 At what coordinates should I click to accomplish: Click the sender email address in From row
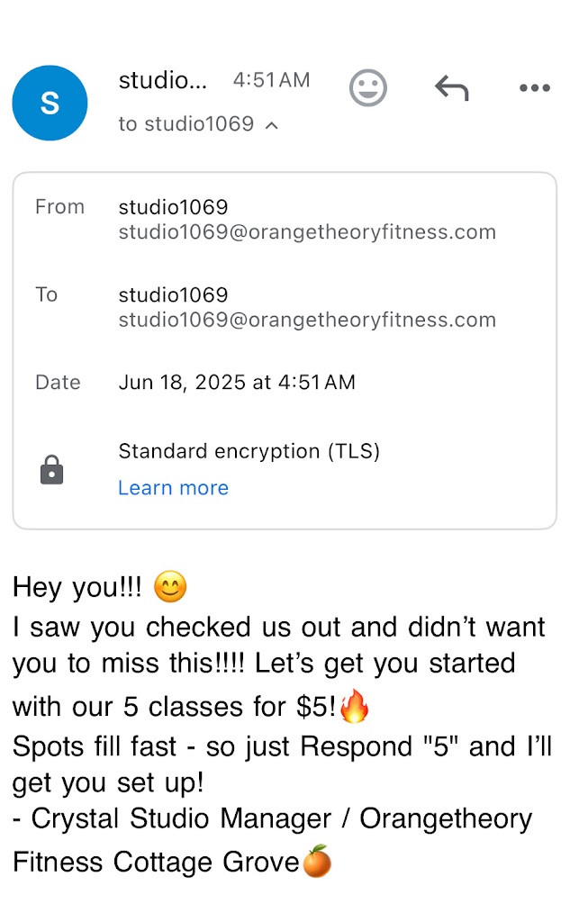307,232
